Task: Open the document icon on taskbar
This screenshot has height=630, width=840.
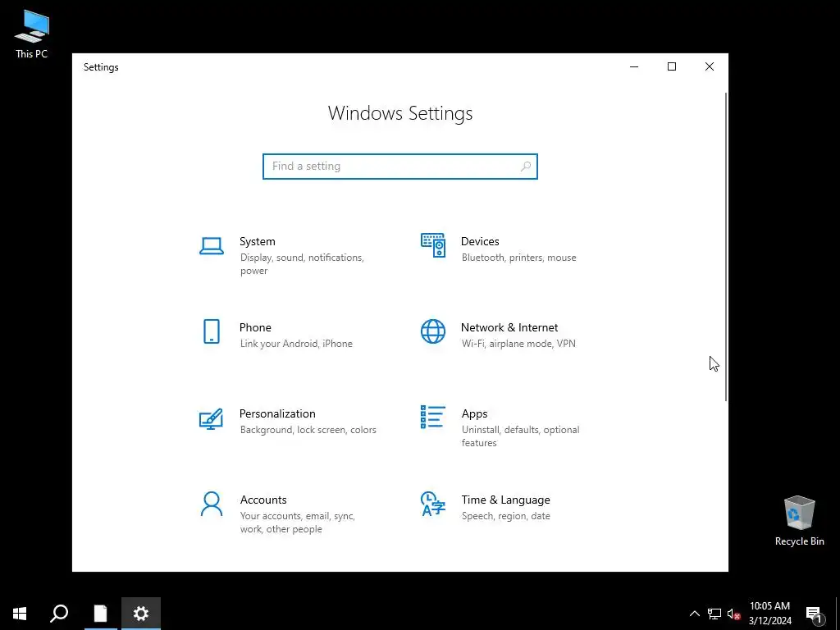Action: 100,614
